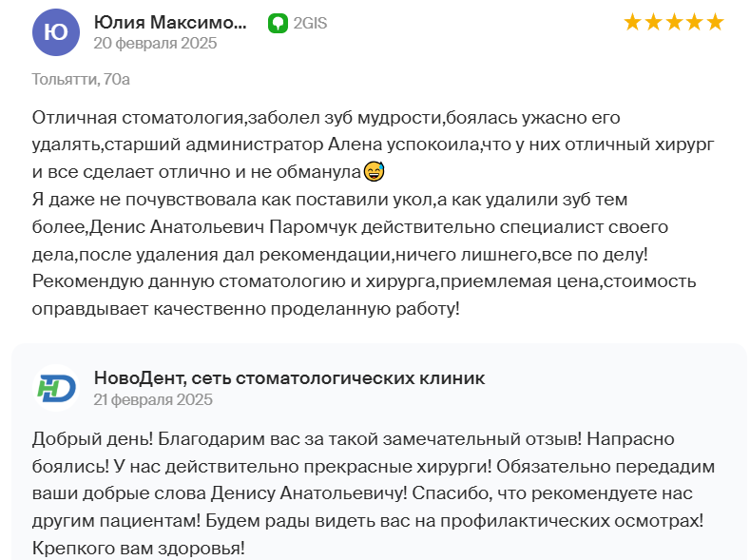Click the sweat-smile emoji in review
This screenshot has width=750, height=560.
pyautogui.click(x=374, y=171)
